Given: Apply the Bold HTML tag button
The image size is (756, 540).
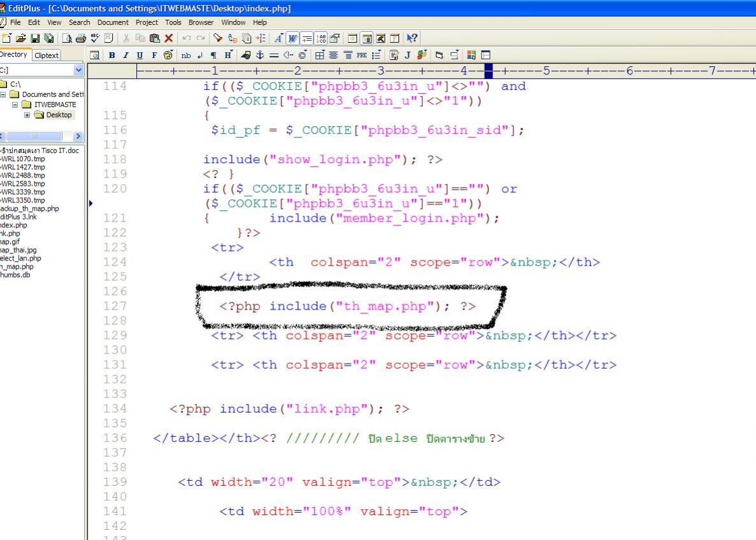Looking at the screenshot, I should coord(111,55).
